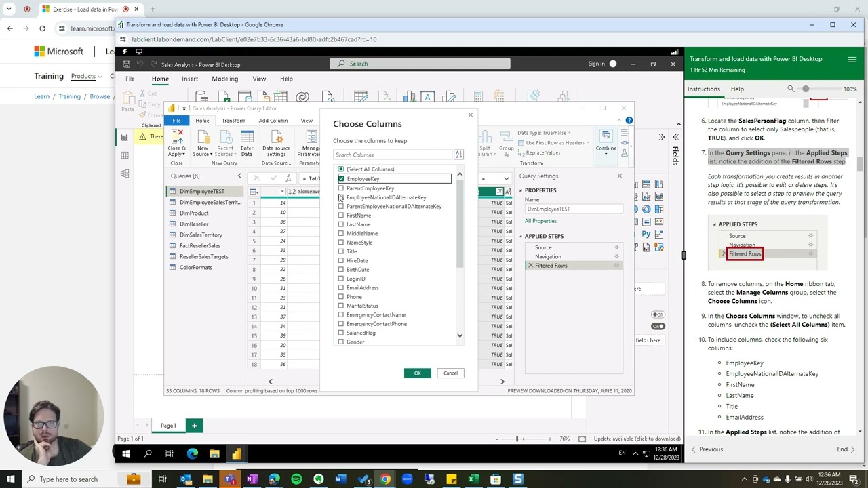The image size is (868, 488).
Task: Click the zoom magnifier icon in instructions pane
Action: (791, 89)
